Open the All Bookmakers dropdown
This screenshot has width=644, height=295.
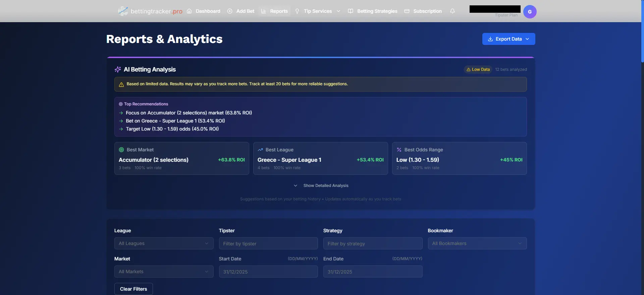[x=477, y=243]
